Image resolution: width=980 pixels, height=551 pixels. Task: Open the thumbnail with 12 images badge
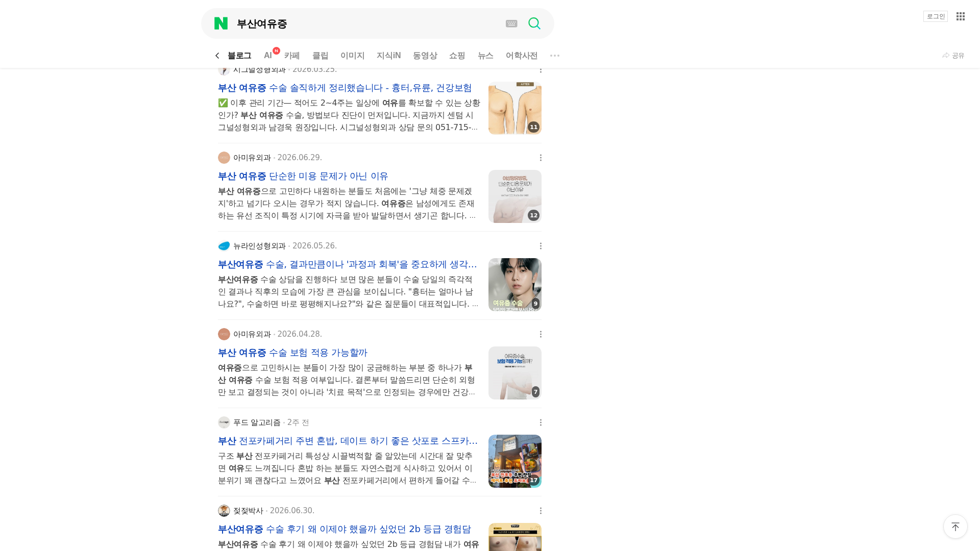[x=515, y=196]
